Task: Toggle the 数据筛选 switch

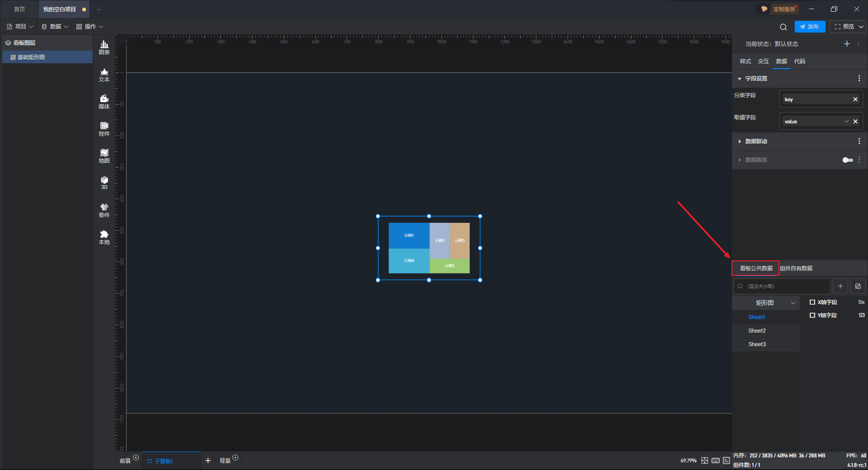Action: tap(847, 160)
